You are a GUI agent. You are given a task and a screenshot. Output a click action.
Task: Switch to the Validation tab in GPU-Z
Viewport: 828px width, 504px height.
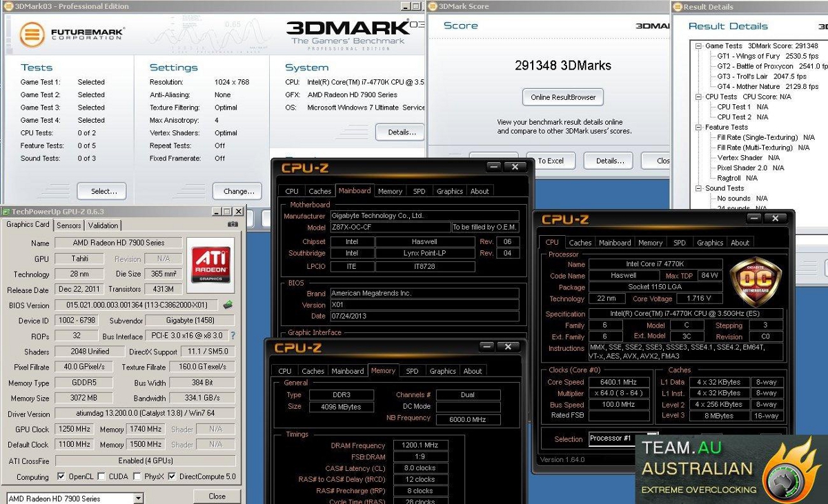click(x=103, y=225)
